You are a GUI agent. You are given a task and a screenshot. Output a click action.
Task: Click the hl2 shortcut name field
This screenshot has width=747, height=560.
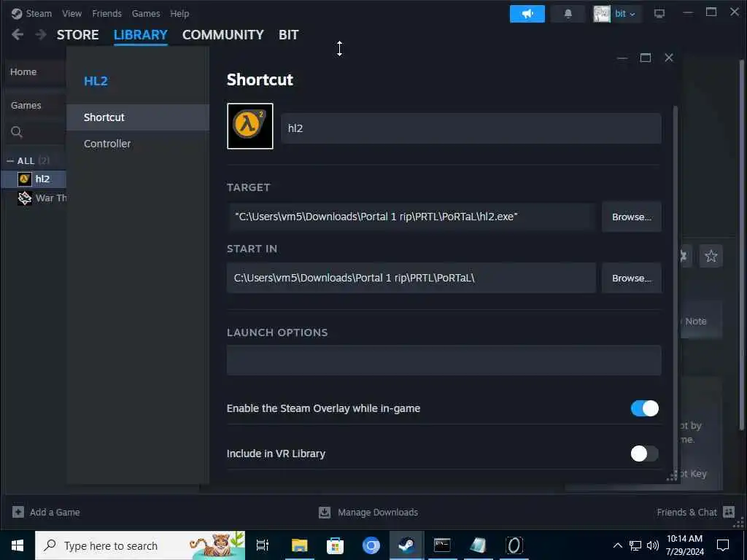(471, 128)
